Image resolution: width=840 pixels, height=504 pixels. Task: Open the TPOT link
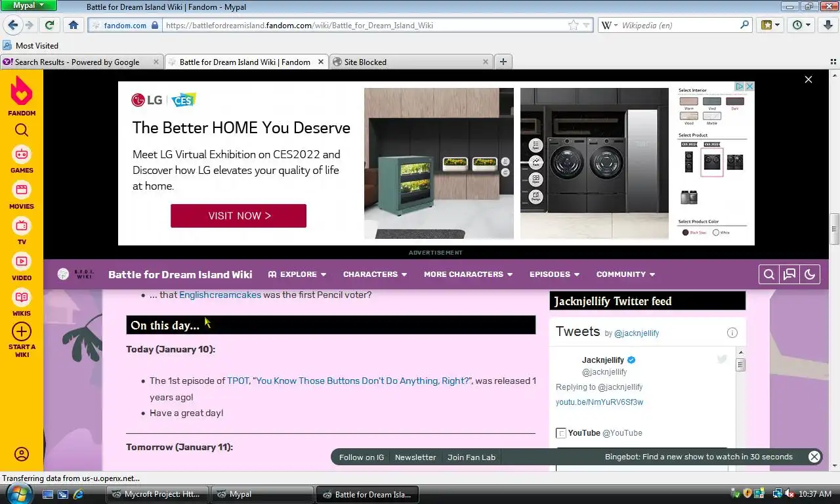click(x=238, y=381)
